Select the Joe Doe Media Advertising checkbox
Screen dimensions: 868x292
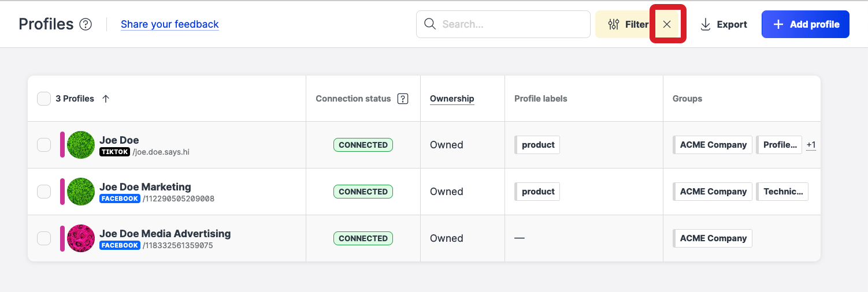click(44, 238)
